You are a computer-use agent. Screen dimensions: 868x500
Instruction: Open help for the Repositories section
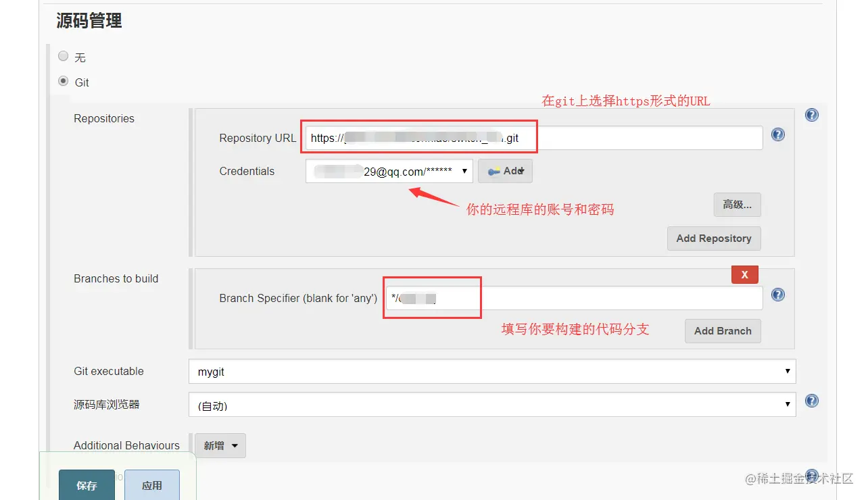(812, 115)
